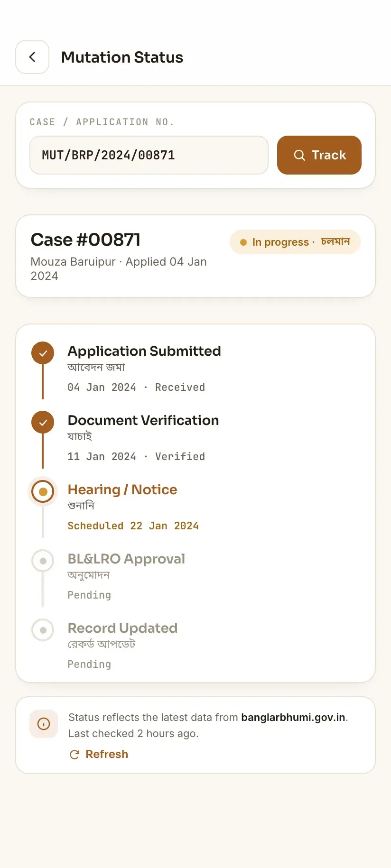Click the Refresh link

(x=99, y=754)
